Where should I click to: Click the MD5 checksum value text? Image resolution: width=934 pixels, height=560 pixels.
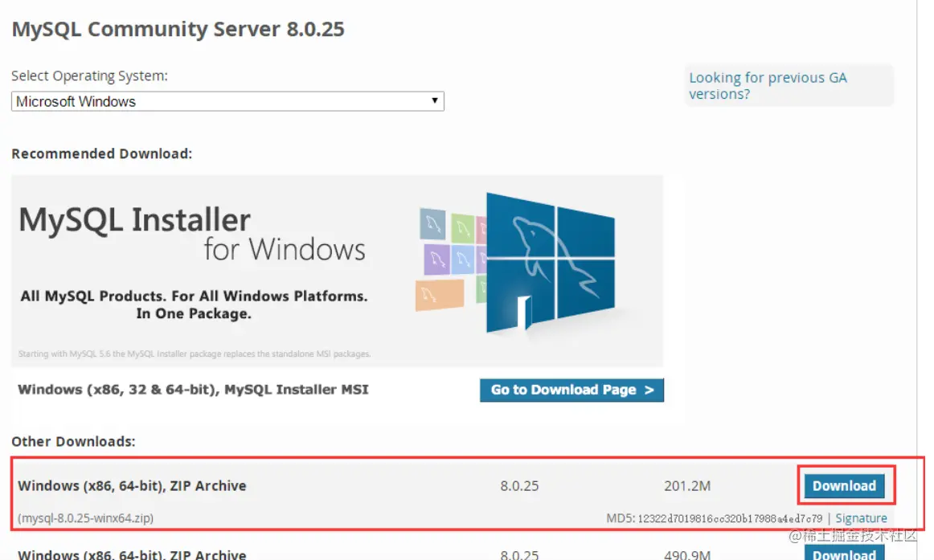click(730, 518)
